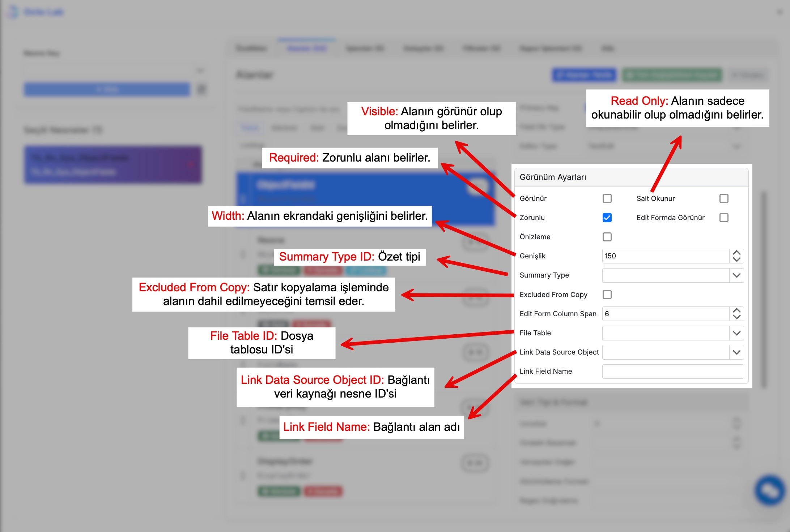Image resolution: width=790 pixels, height=532 pixels.
Task: Click the Görünüm Ayarları panel header
Action: point(631,177)
